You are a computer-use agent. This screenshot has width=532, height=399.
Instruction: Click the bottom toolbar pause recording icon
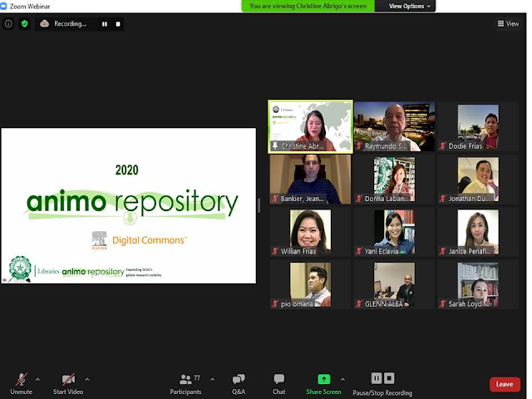point(377,378)
